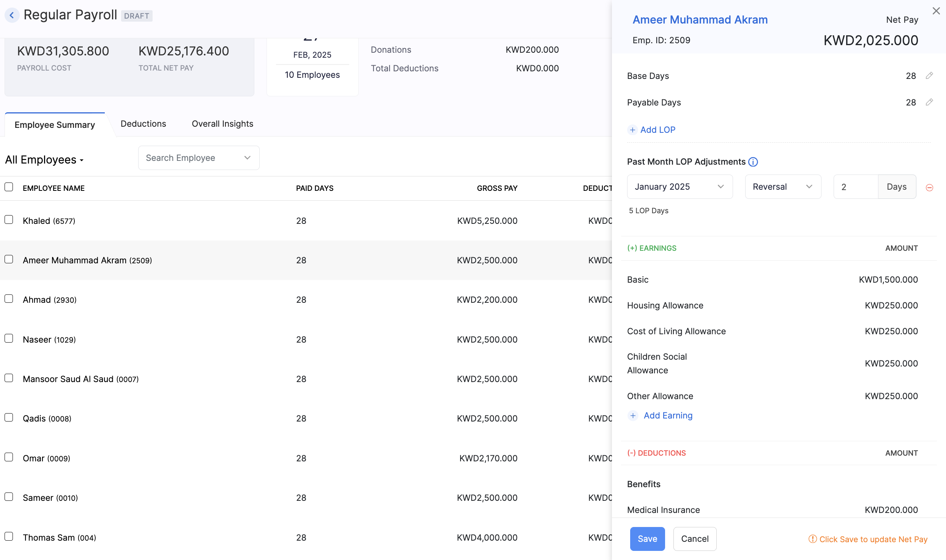Click the plus icon to Add LOP

coord(632,130)
